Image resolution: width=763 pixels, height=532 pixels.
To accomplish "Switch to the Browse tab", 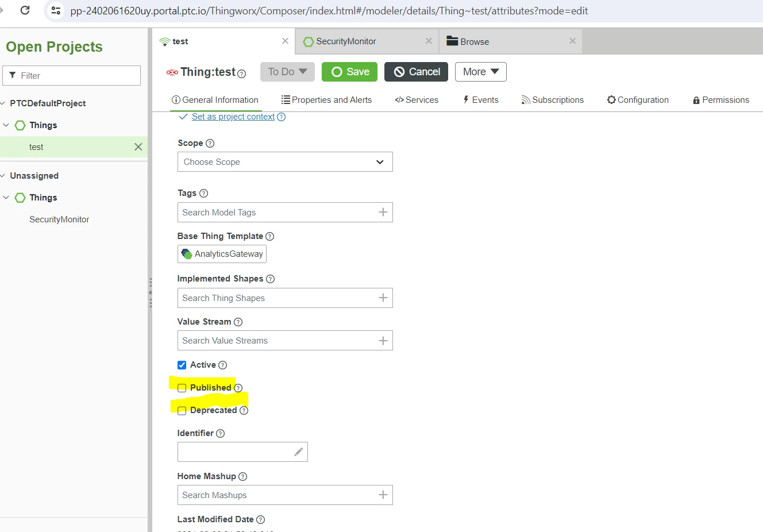I will 511,41.
